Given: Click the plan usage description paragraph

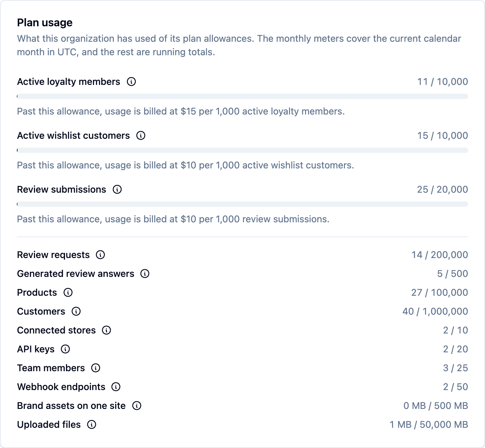Looking at the screenshot, I should pos(239,45).
